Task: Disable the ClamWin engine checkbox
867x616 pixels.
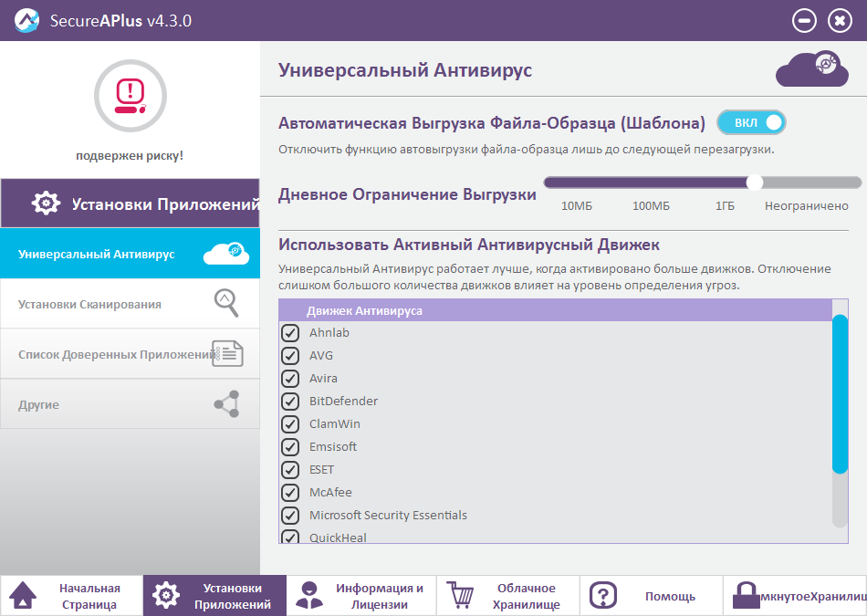Action: tap(290, 423)
